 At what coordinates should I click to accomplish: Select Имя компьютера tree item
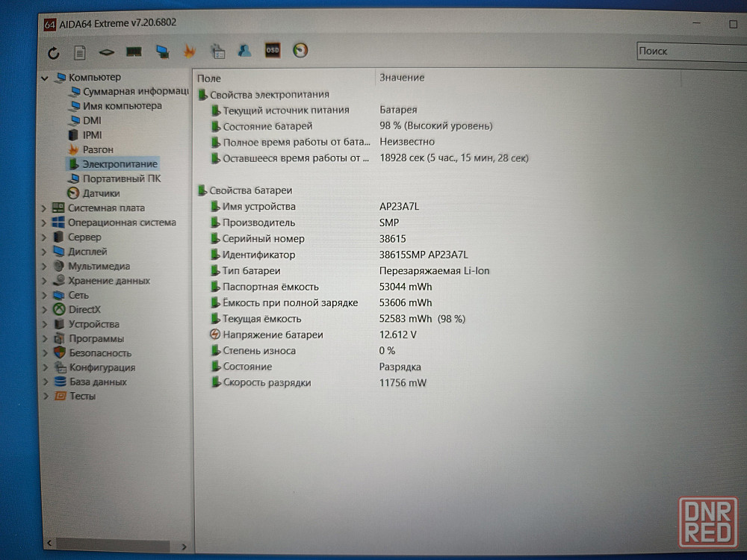pyautogui.click(x=116, y=106)
